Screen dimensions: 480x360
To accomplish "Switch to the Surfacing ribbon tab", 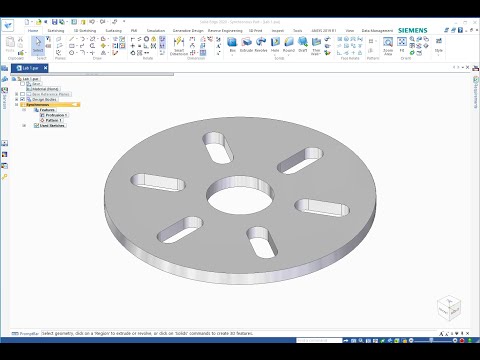I will click(x=113, y=31).
